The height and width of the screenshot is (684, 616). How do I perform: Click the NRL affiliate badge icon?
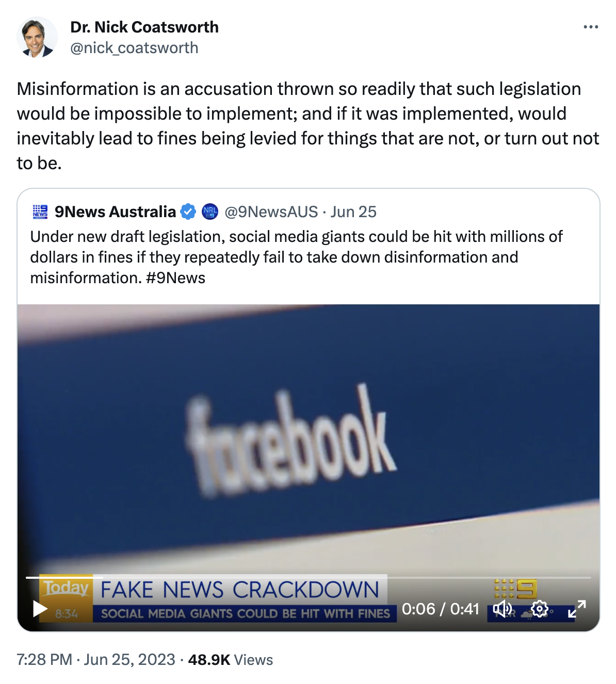pyautogui.click(x=209, y=211)
